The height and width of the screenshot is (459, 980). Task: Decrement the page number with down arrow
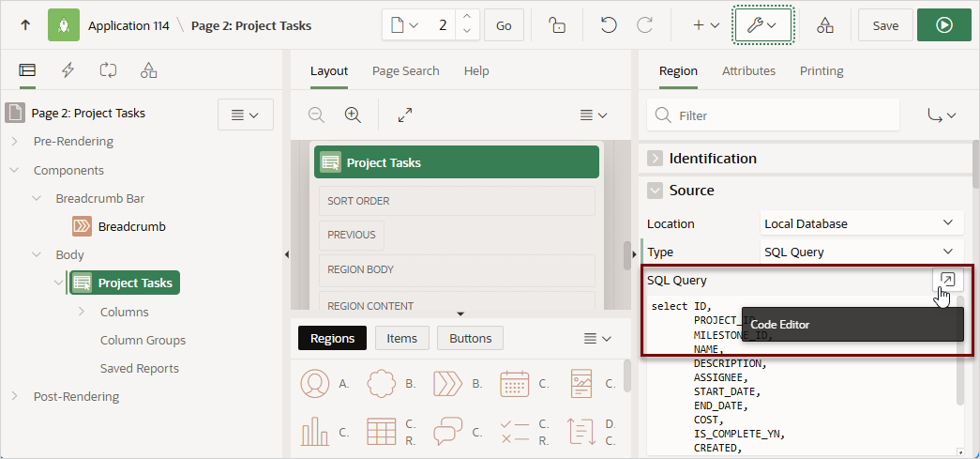[x=467, y=33]
